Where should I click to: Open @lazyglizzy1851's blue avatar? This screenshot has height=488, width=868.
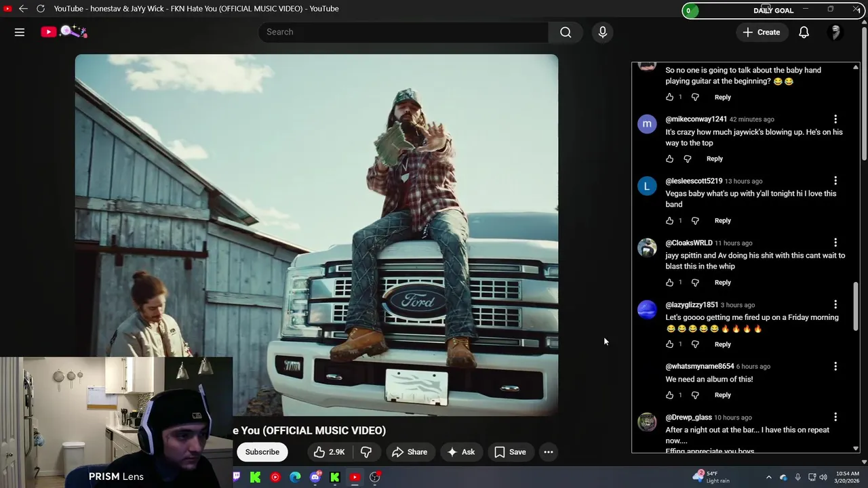pos(647,310)
